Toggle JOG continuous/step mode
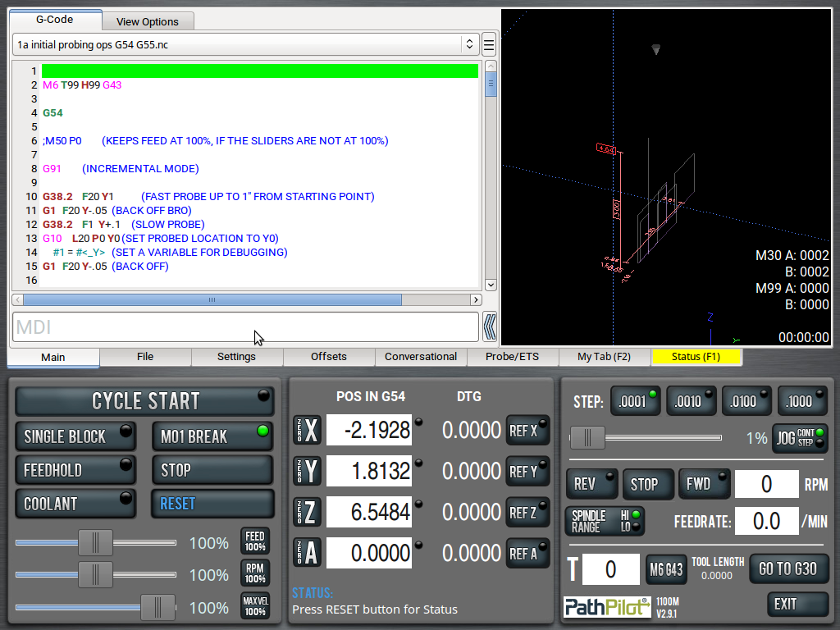 coord(801,438)
